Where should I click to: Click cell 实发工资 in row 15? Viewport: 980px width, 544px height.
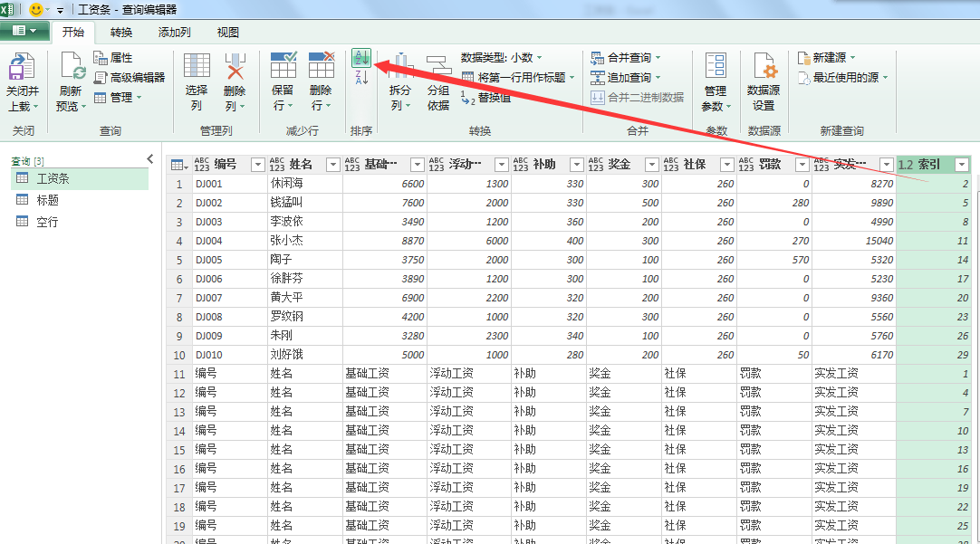tap(854, 450)
